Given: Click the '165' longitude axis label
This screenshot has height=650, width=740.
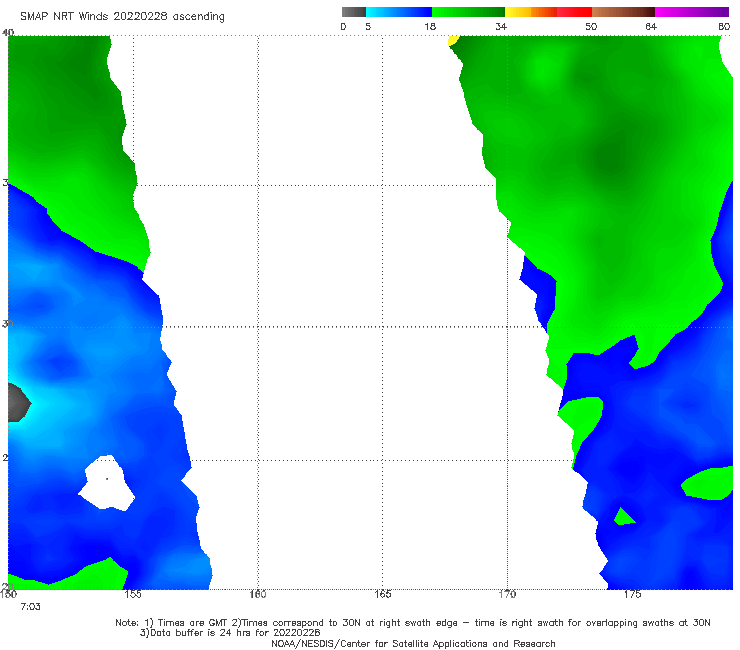Looking at the screenshot, I should (x=382, y=594).
